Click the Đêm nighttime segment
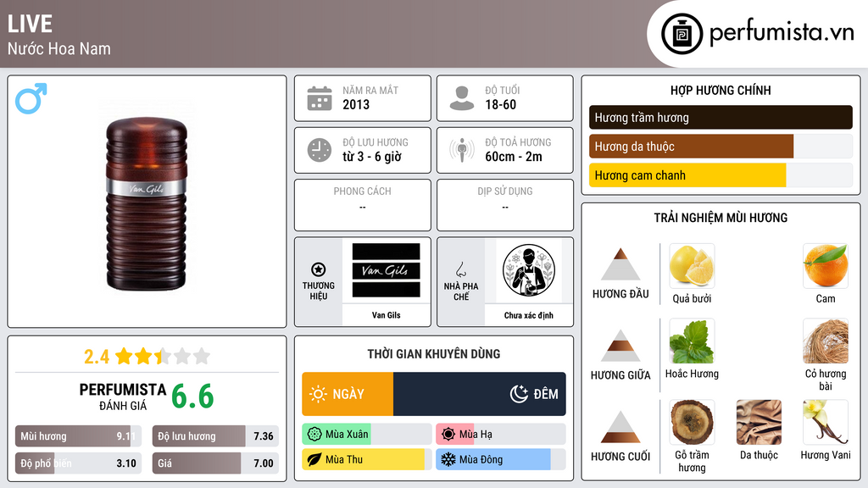The image size is (868, 488). [x=480, y=394]
